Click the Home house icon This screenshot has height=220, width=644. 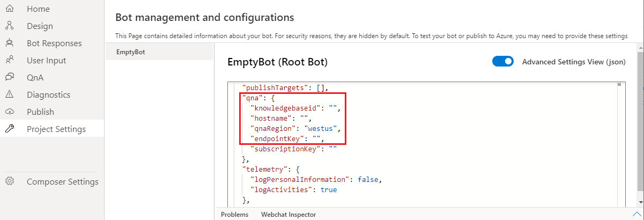coord(9,9)
